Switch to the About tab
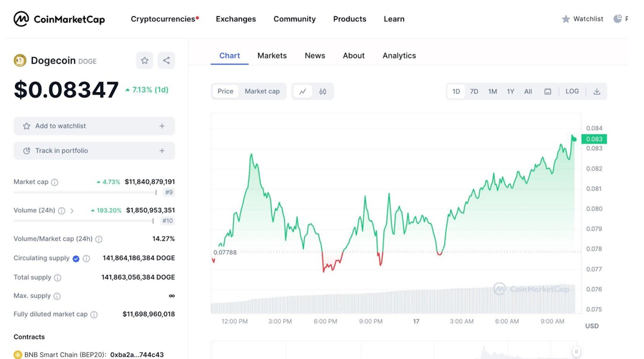 coord(353,56)
